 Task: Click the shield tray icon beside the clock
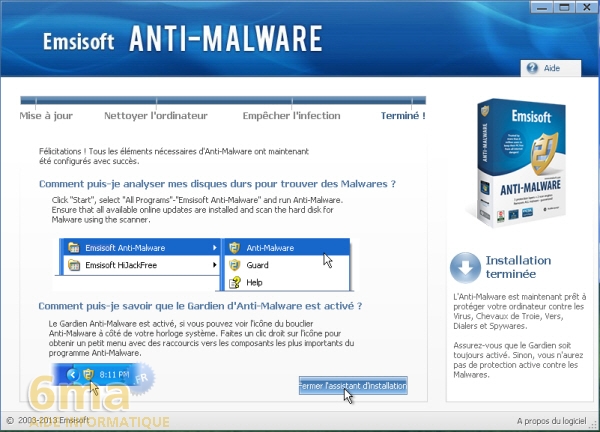tap(88, 374)
